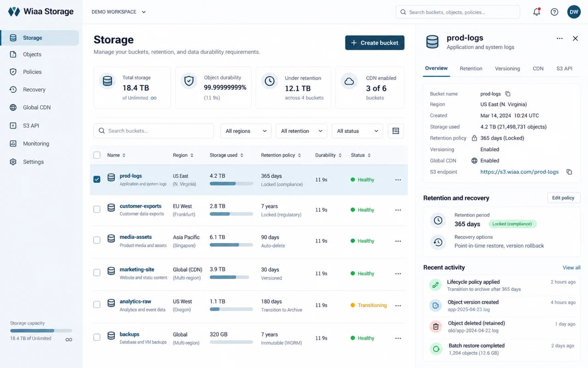Switch to the Retention tab
This screenshot has height=368, width=588.
(x=471, y=68)
